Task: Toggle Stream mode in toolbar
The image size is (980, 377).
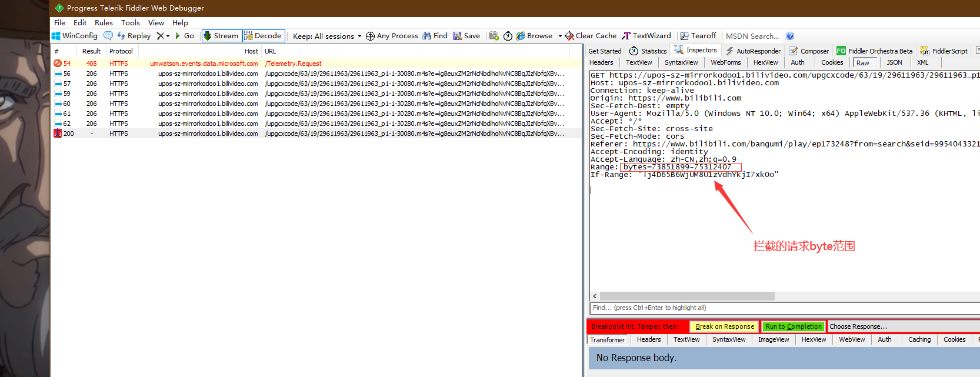Action: click(x=221, y=36)
